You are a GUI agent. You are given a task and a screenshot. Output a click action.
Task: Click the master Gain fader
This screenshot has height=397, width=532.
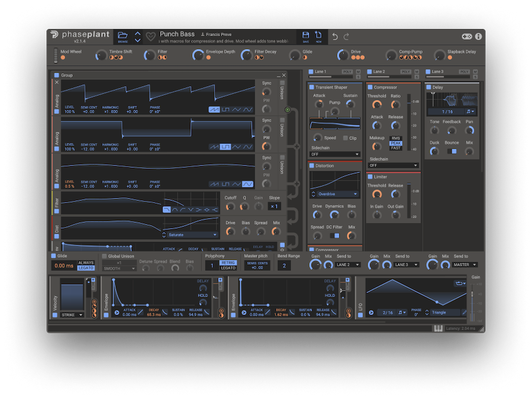(x=472, y=295)
